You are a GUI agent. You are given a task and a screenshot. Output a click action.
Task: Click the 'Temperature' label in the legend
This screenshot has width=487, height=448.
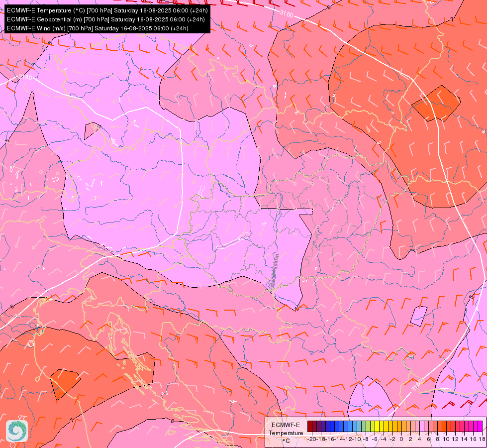point(286,433)
